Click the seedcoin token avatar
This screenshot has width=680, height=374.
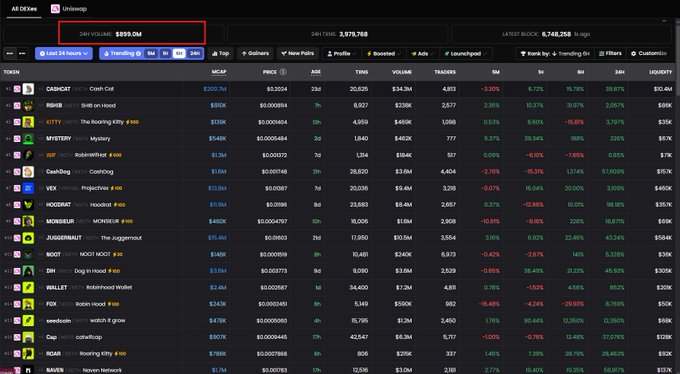(28, 321)
